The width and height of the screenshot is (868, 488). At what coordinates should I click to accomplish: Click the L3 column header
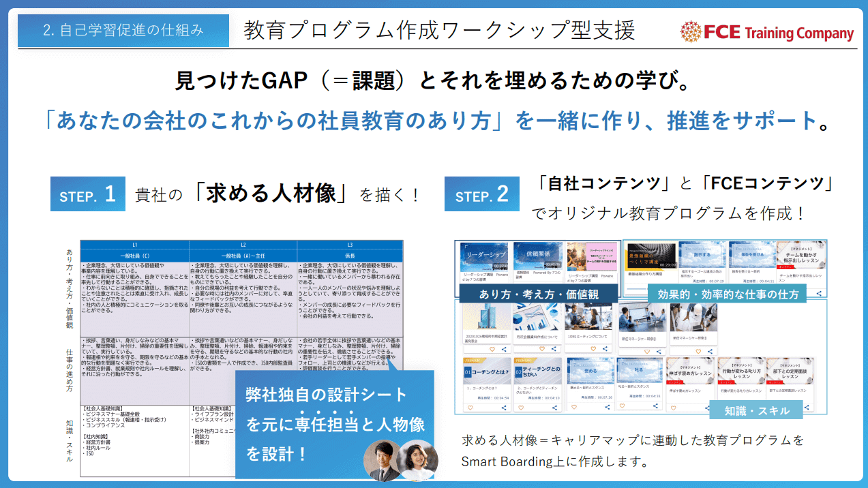click(350, 244)
